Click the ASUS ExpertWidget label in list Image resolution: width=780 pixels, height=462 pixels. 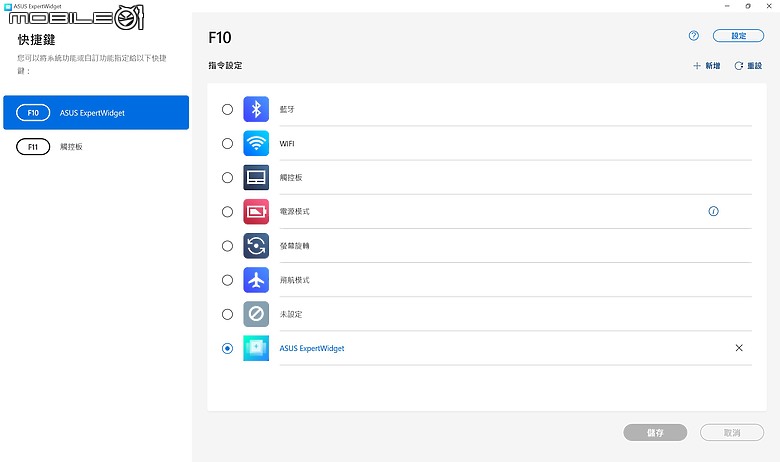tap(312, 348)
